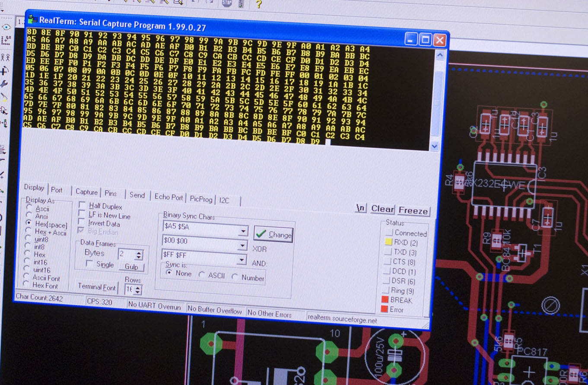Open the $FF $FF AND dropdown
Viewport: 588px width, 385px height.
pyautogui.click(x=242, y=260)
